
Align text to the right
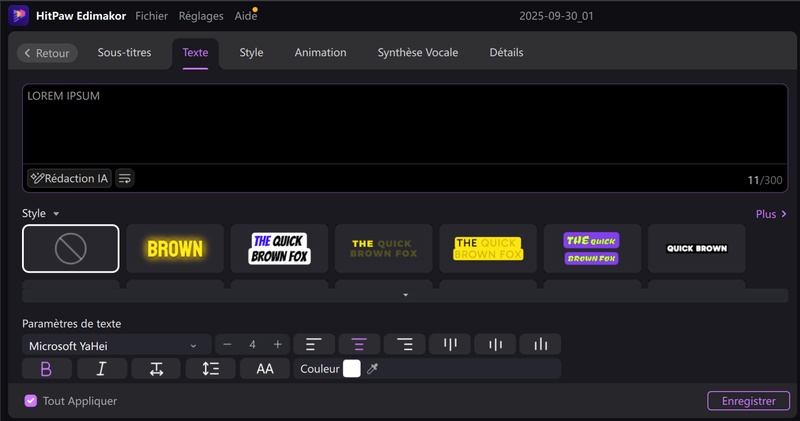(405, 345)
